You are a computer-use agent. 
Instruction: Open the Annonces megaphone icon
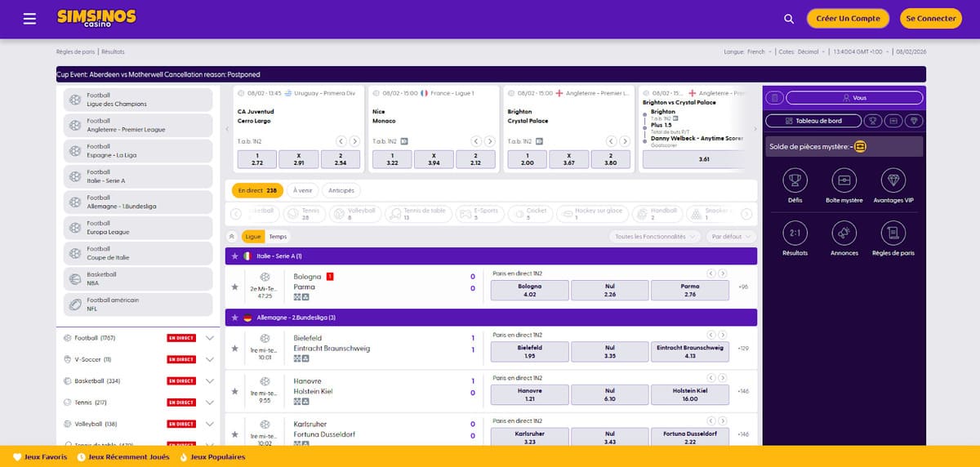pos(844,233)
